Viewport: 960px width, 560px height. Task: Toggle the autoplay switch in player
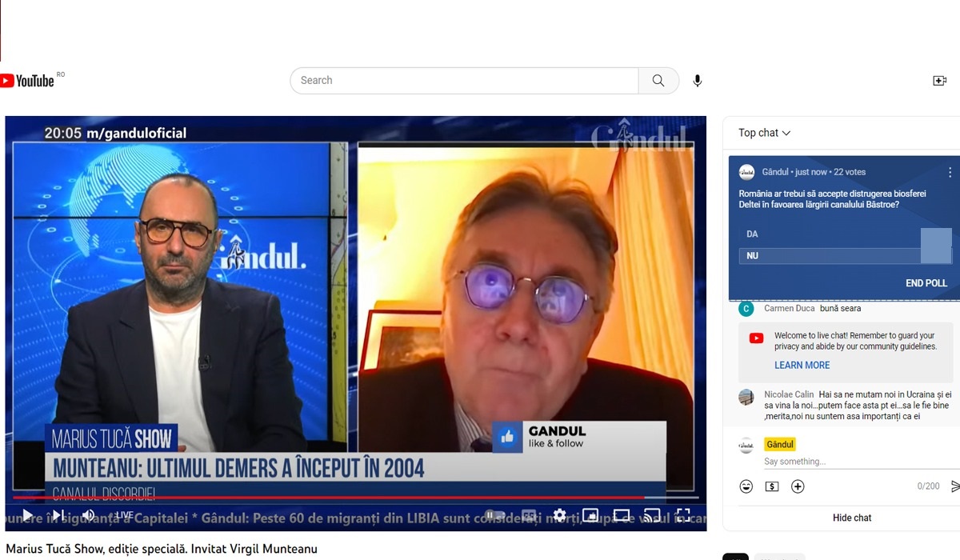point(495,515)
